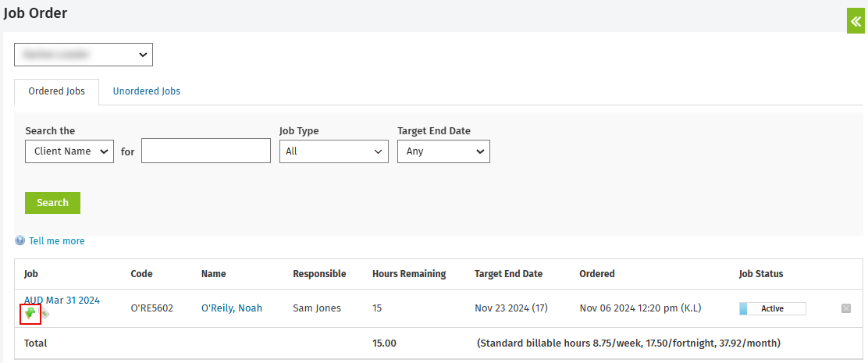
Task: Click the green pin icon under AUD Mar 31 2024
Action: tap(30, 314)
